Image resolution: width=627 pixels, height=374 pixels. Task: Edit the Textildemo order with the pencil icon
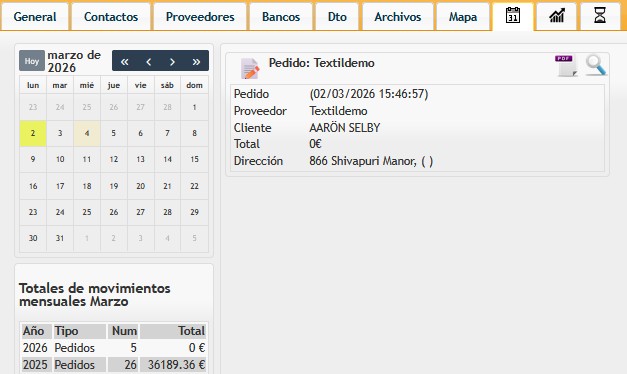[250, 68]
